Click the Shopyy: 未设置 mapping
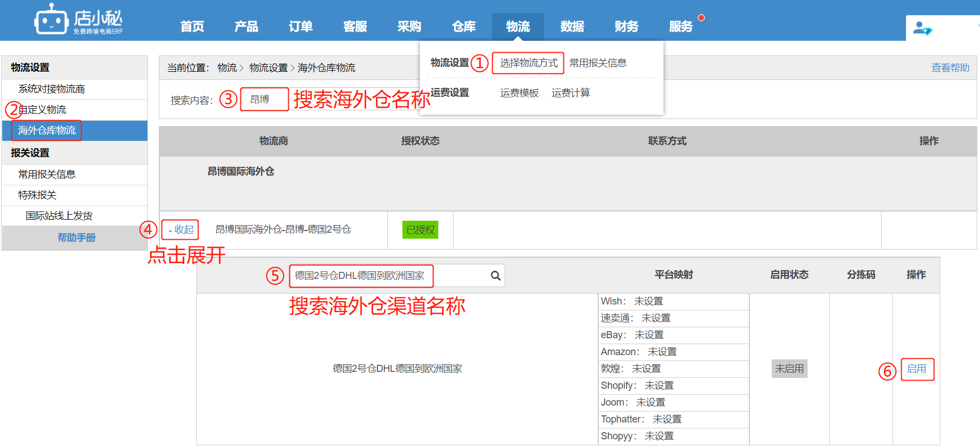 click(x=637, y=437)
